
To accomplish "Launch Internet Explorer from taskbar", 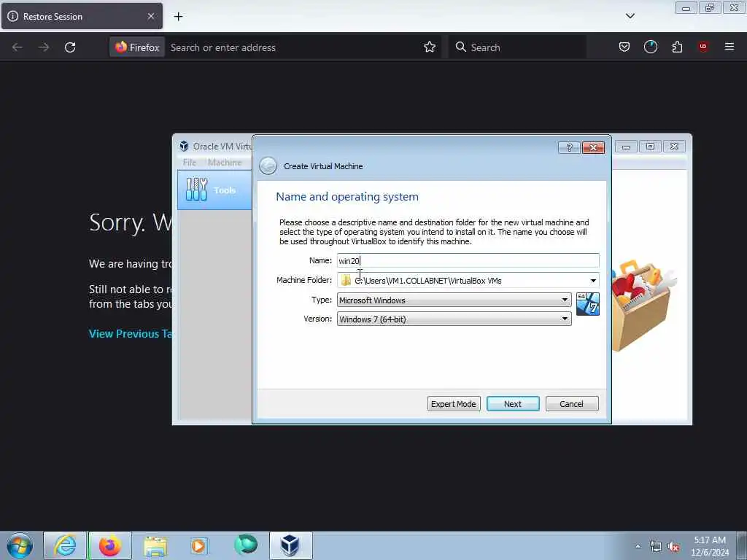I will tap(65, 545).
